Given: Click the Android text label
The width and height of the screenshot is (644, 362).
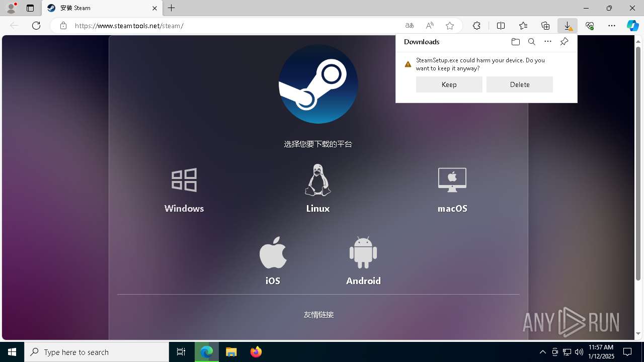Looking at the screenshot, I should pos(363,281).
